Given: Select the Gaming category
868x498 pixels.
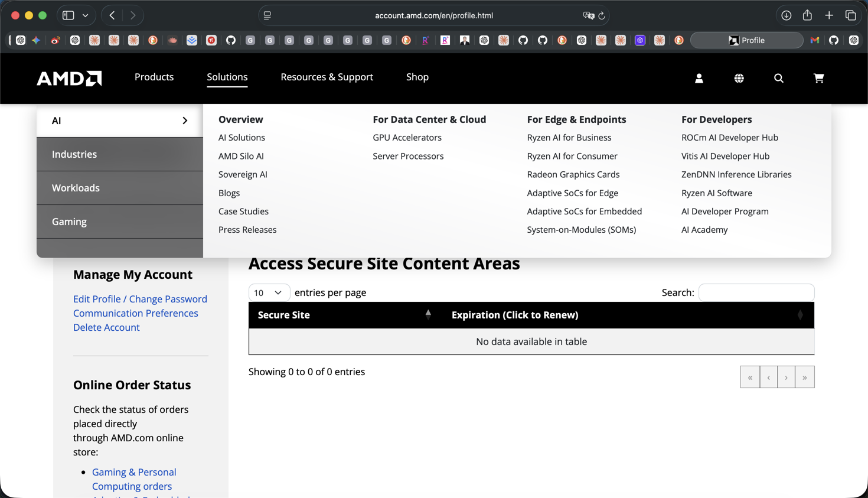Looking at the screenshot, I should click(x=120, y=222).
